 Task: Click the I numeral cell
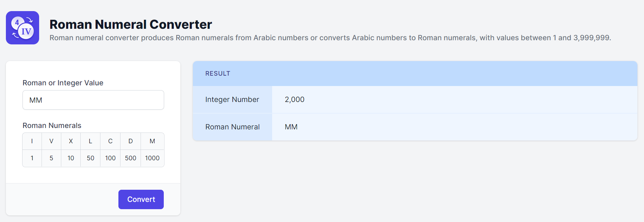point(32,141)
